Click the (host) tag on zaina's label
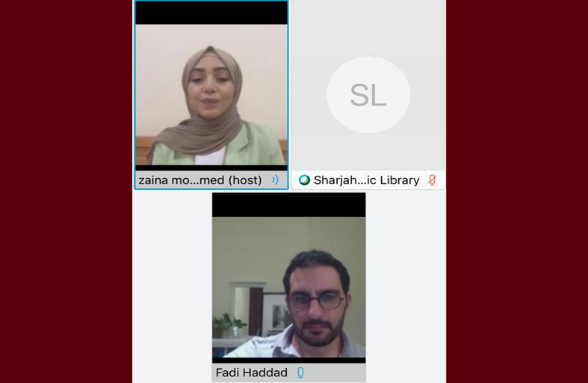Image resolution: width=588 pixels, height=383 pixels. click(245, 180)
